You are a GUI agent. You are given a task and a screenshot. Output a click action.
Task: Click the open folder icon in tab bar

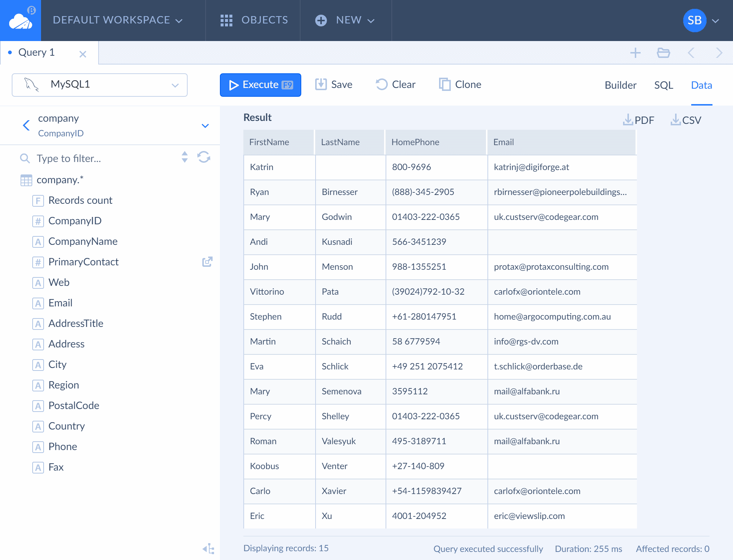coord(663,53)
